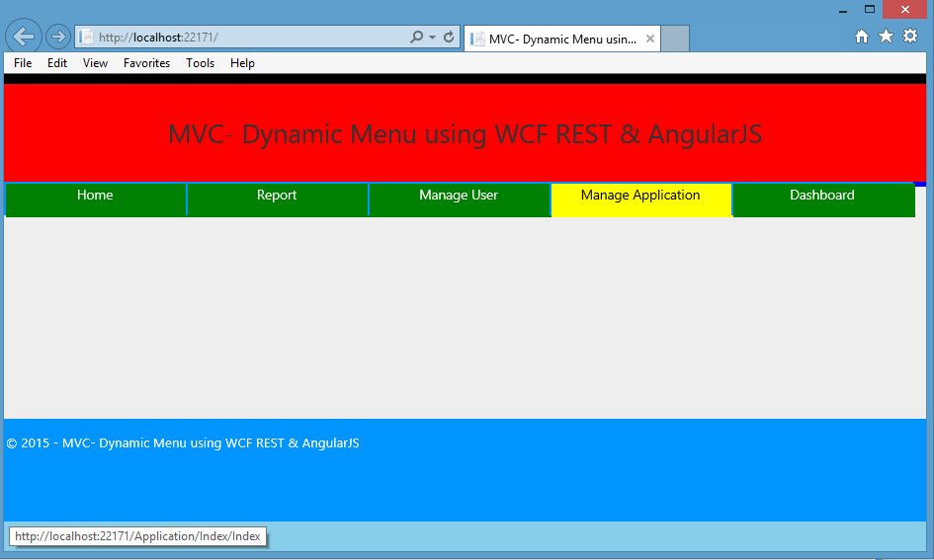The height and width of the screenshot is (560, 934).
Task: Open the Edit menu
Action: [x=57, y=63]
